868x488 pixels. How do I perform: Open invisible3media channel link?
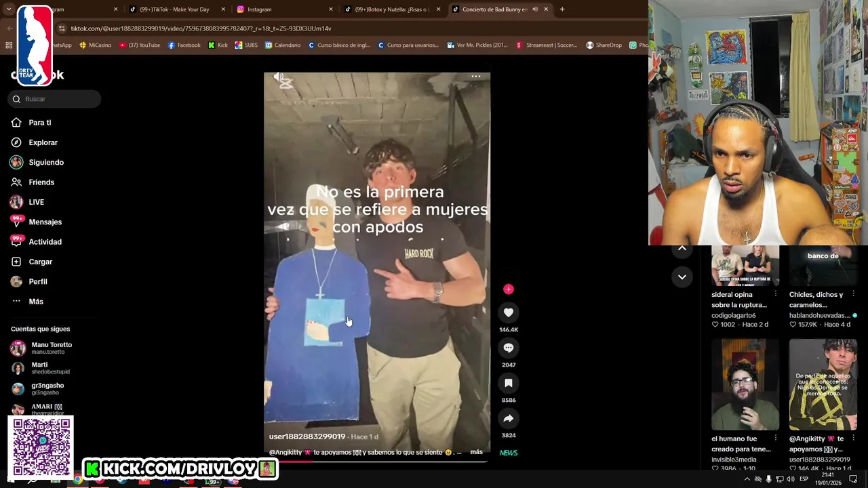(x=734, y=460)
